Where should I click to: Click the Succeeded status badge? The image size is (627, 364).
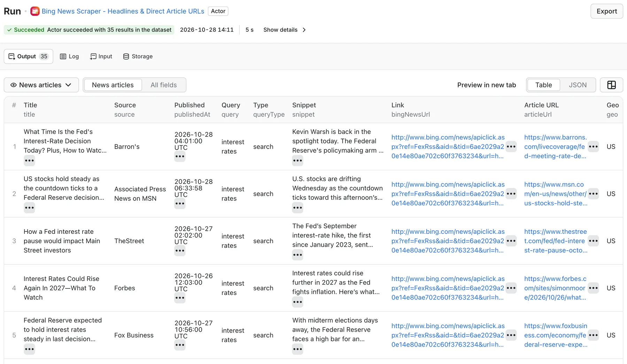point(89,30)
